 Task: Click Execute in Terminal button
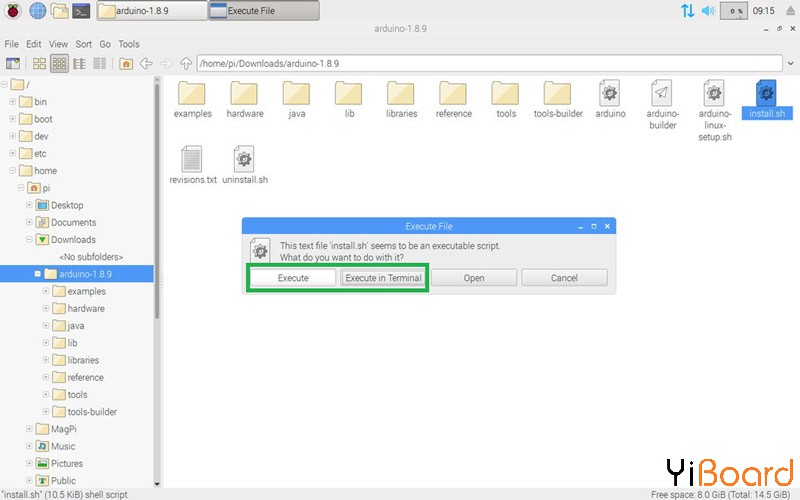(x=383, y=278)
